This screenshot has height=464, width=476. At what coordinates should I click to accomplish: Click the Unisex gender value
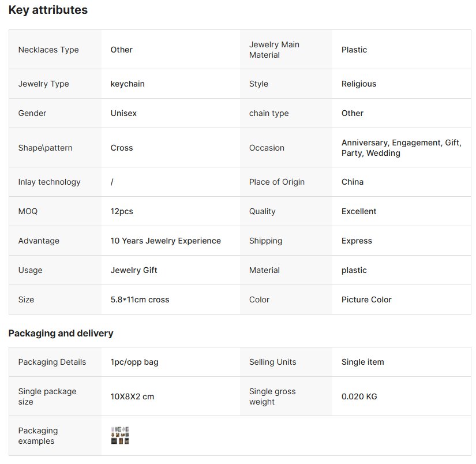coord(123,113)
